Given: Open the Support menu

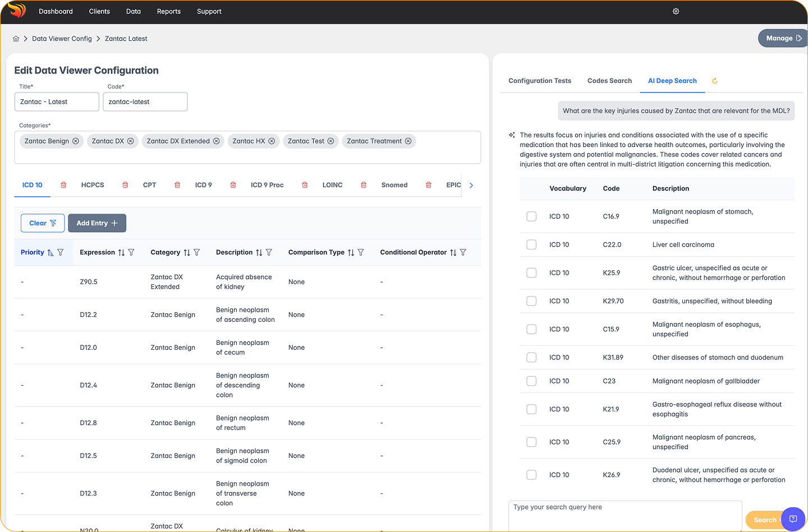Looking at the screenshot, I should click(x=209, y=11).
